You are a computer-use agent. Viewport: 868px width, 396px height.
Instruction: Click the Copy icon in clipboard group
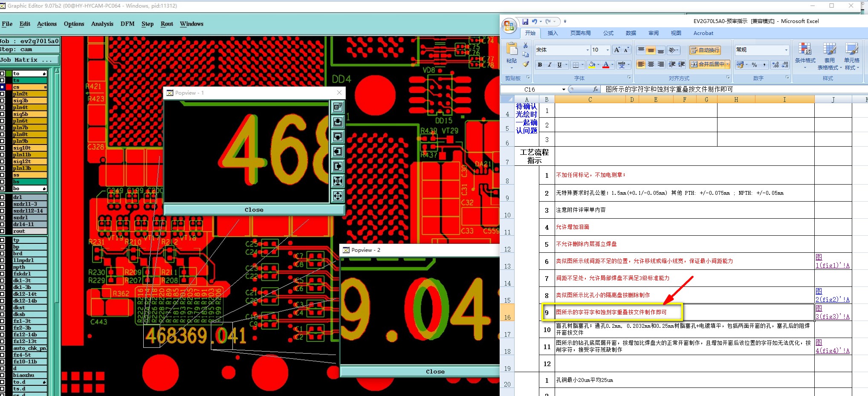click(526, 55)
